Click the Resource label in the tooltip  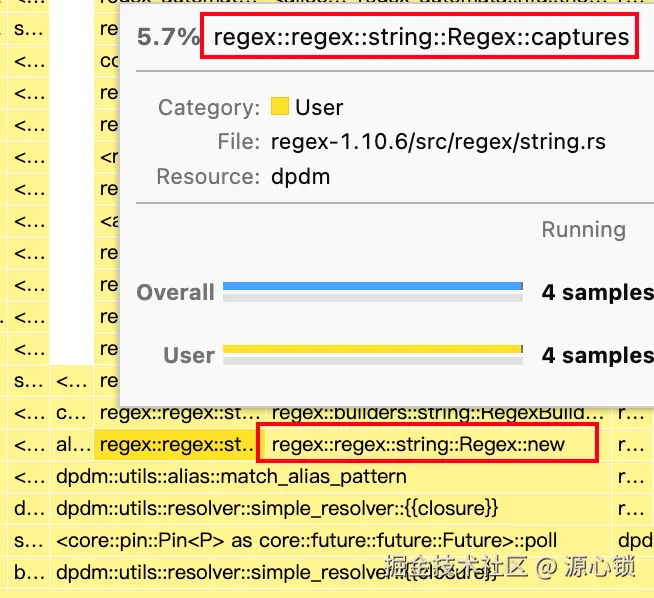(x=208, y=177)
